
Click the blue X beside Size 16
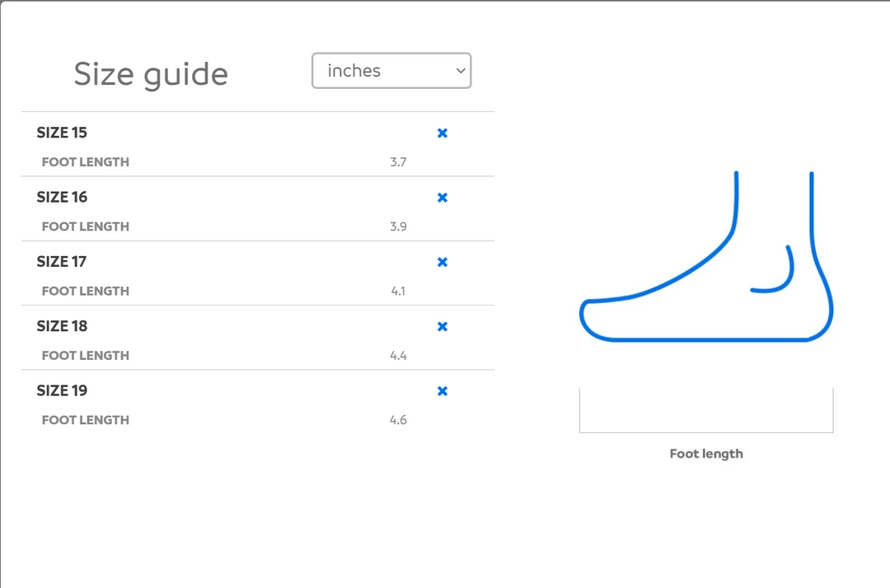coord(443,198)
